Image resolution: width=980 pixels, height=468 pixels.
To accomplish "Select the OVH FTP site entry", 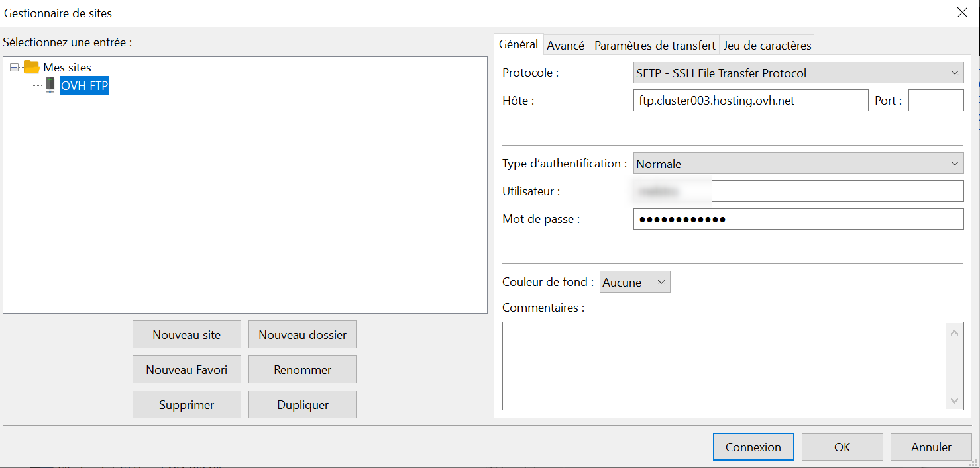I will 84,85.
